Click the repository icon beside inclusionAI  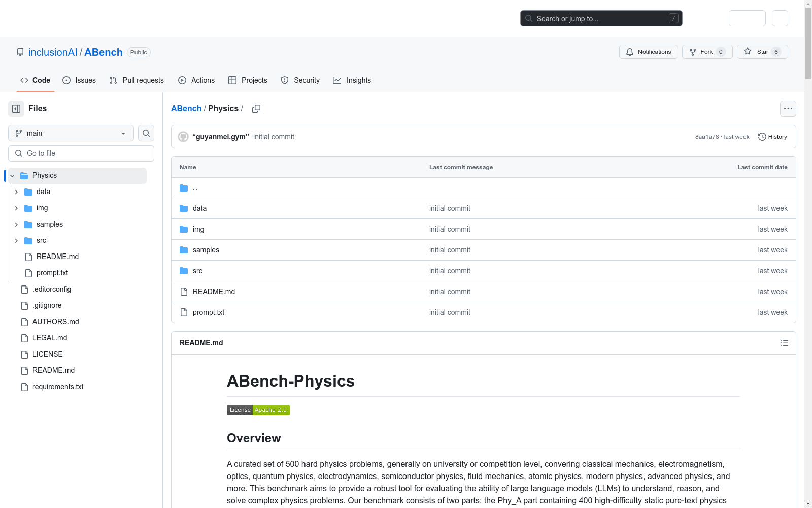[x=20, y=52]
